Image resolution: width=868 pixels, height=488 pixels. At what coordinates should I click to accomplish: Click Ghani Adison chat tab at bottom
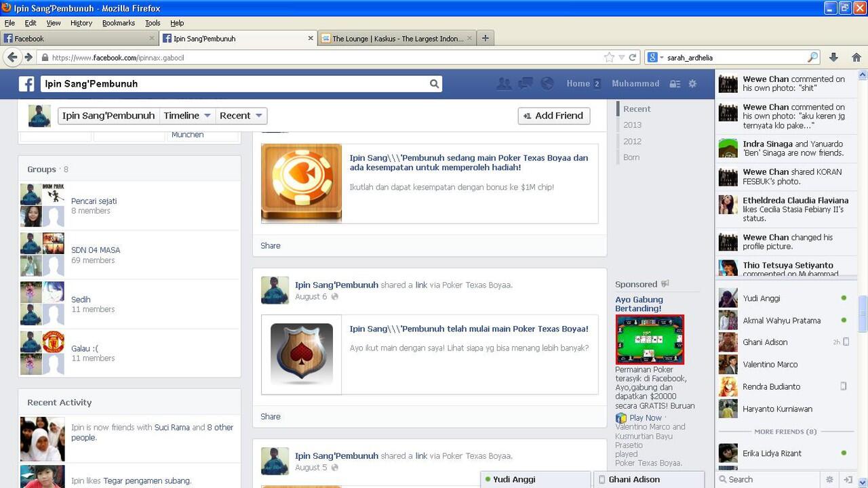(648, 480)
